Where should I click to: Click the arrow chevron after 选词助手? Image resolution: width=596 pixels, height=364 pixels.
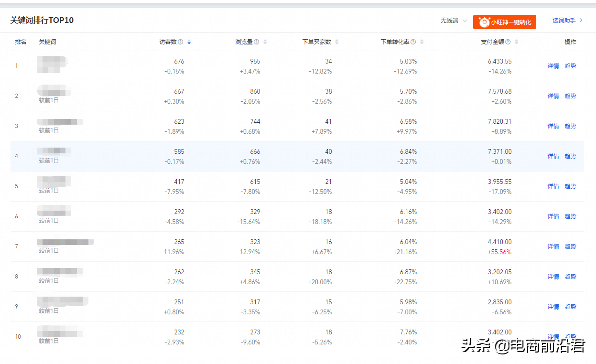pyautogui.click(x=581, y=20)
